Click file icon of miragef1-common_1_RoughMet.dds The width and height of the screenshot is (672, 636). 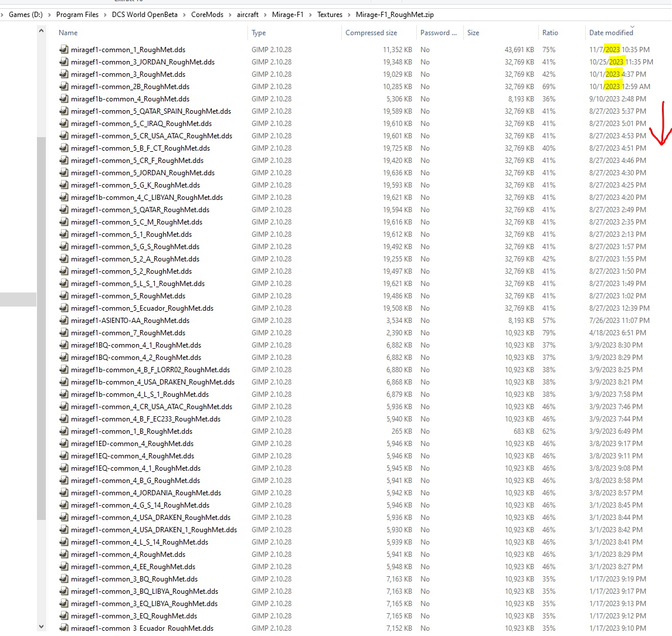[x=64, y=50]
